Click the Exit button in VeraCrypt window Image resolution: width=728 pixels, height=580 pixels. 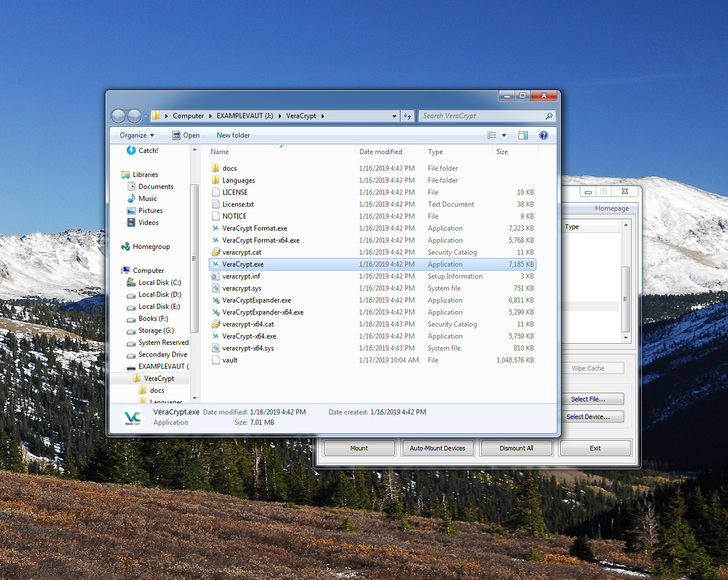pos(595,448)
